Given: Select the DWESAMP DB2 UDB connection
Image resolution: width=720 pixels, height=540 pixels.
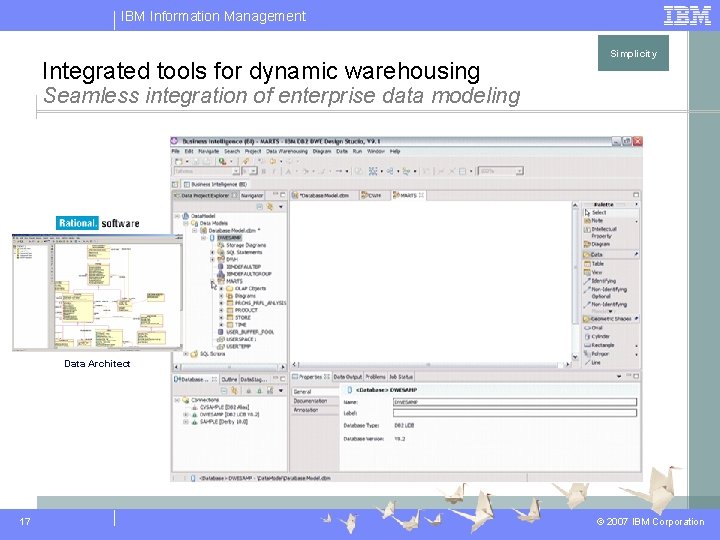Looking at the screenshot, I should (x=225, y=414).
